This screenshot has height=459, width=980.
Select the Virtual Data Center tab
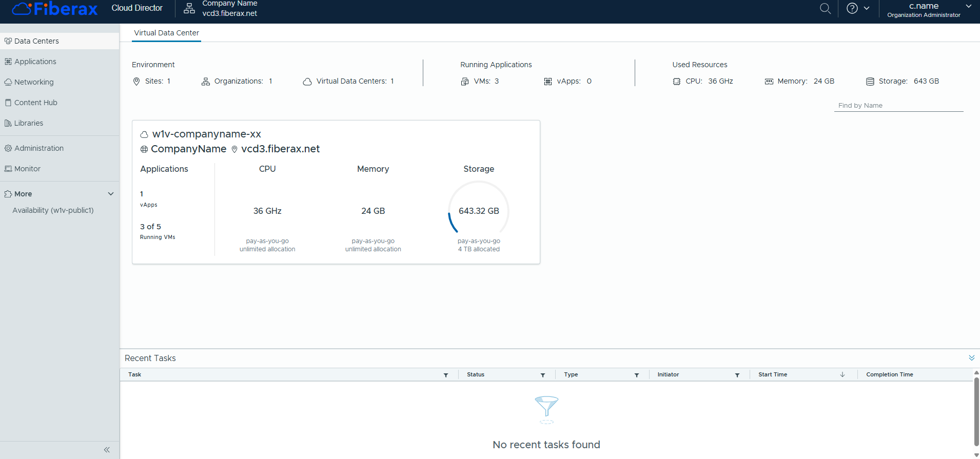166,33
